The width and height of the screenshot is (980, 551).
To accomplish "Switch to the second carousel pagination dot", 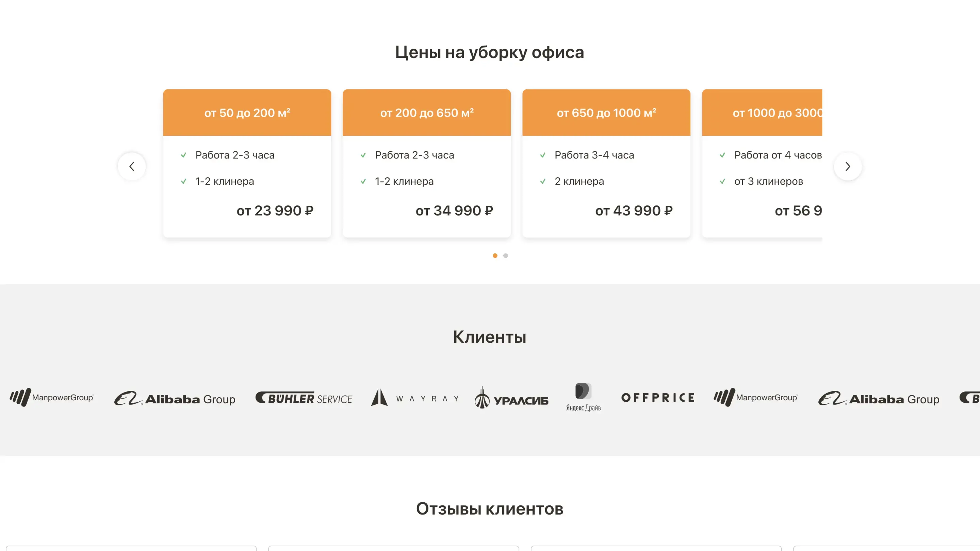I will point(506,255).
